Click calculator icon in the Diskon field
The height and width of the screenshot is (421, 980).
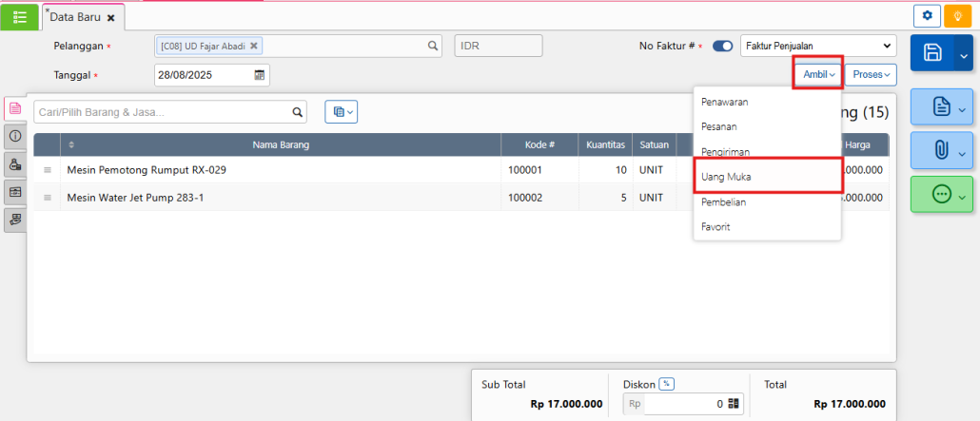tap(734, 404)
